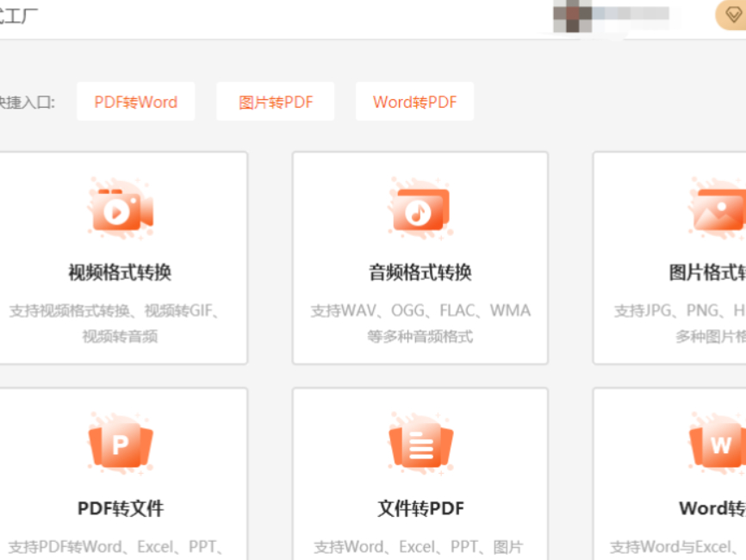The height and width of the screenshot is (560, 746).
Task: Click the W icon for Word conversion
Action: [x=717, y=444]
